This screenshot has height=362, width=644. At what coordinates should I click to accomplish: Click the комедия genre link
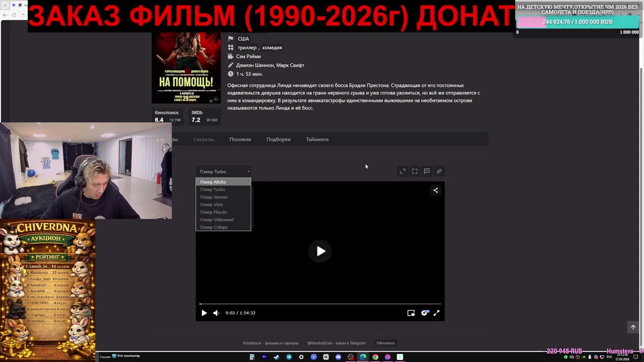pos(272,48)
